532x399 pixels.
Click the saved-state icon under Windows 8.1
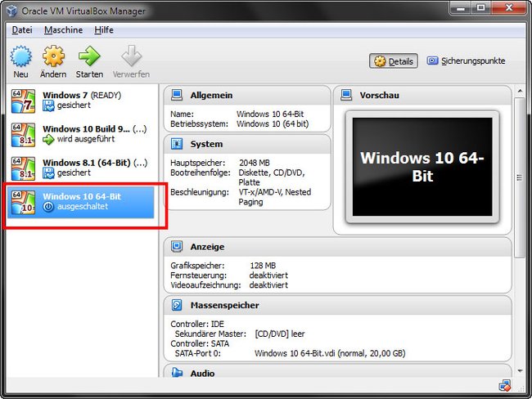point(48,173)
